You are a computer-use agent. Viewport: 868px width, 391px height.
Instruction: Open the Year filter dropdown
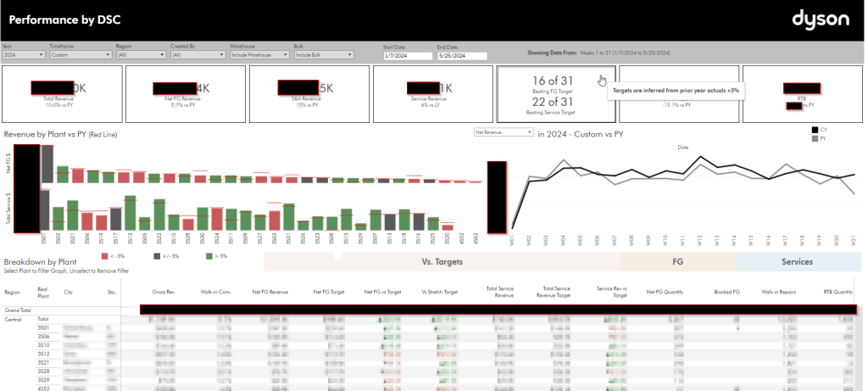(23, 55)
